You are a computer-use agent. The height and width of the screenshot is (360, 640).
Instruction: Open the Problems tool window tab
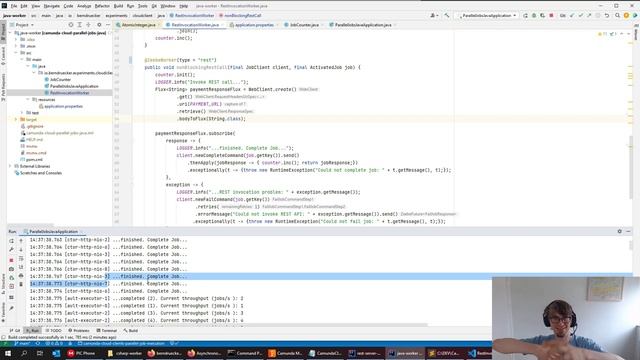point(79,331)
